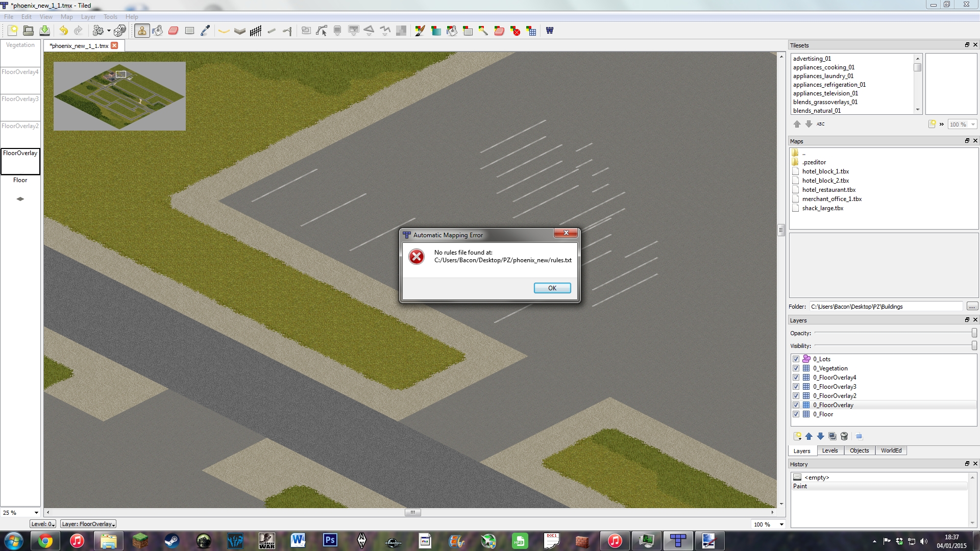Pick the eyedropper tile picker tool

point(205,31)
